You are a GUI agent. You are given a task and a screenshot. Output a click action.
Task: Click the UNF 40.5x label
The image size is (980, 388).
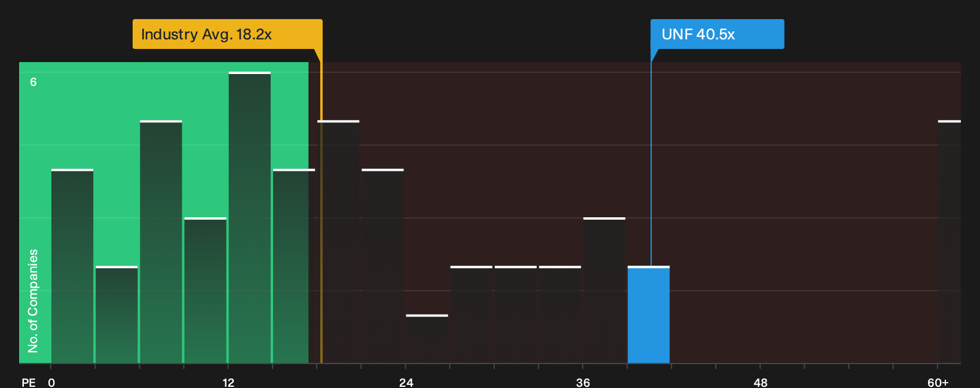tap(717, 34)
